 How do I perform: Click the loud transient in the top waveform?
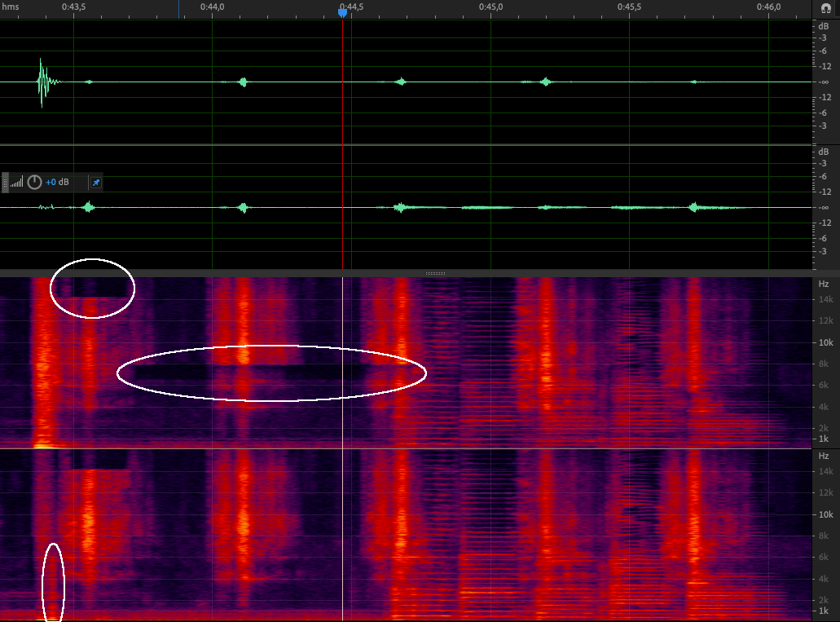(42, 82)
